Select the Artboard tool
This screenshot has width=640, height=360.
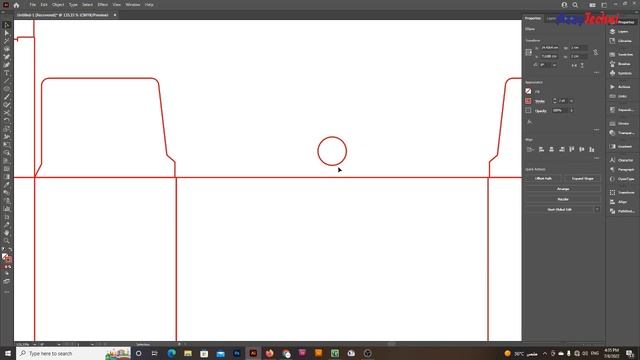7,216
